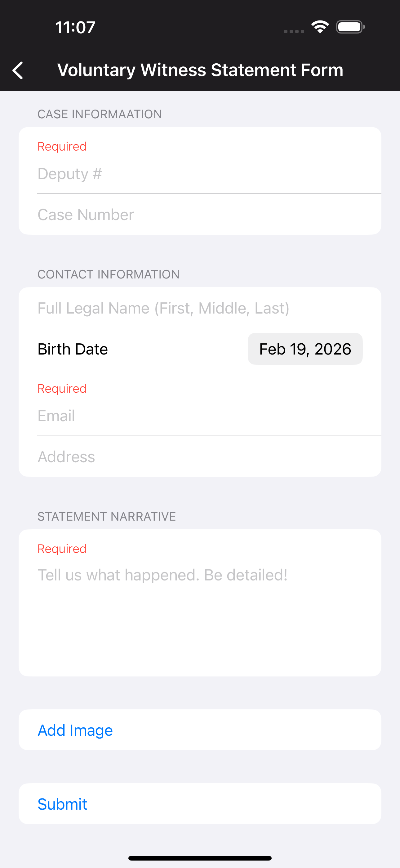Tap the Birth Date row label
Screen dimensions: 400x868
point(73,349)
